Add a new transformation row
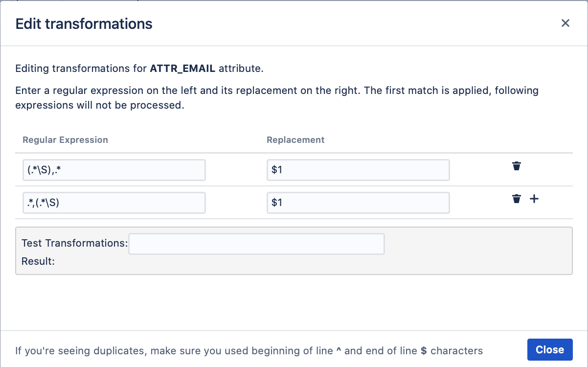This screenshot has height=367, width=588. 534,199
